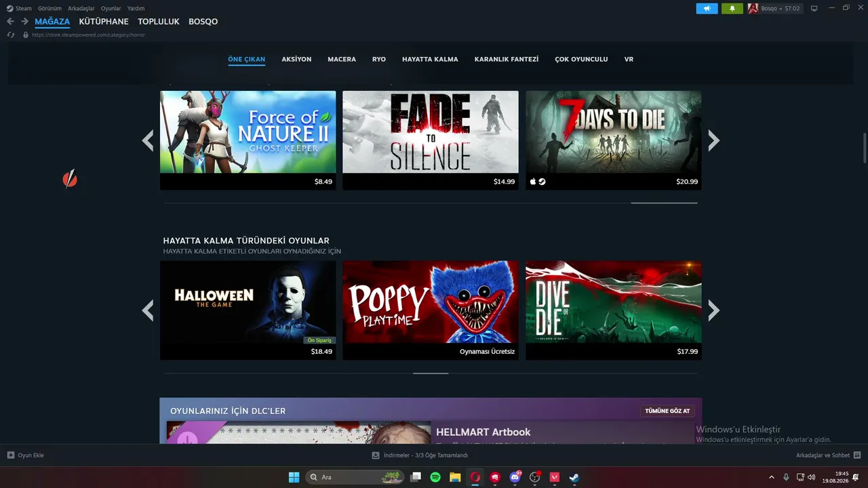Select the KARANLIK FANTEZİ category tab
Image resolution: width=868 pixels, height=488 pixels.
click(x=507, y=60)
